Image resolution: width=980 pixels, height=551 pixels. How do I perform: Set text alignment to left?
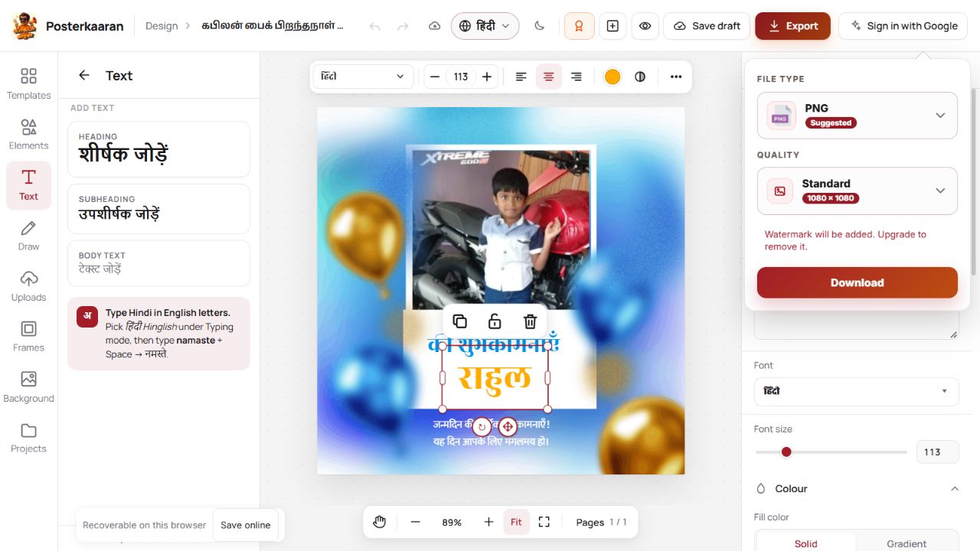pos(521,77)
